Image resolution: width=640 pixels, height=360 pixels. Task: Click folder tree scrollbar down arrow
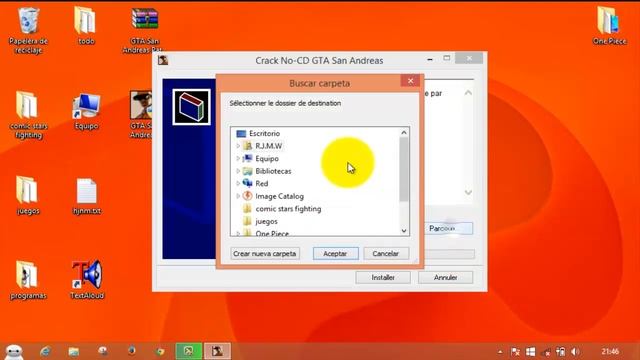(x=404, y=231)
